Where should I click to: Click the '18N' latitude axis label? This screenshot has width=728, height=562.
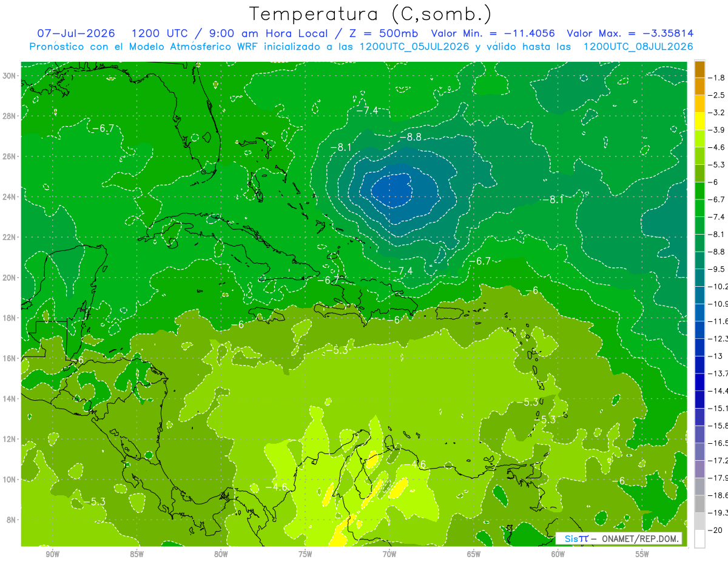[10, 318]
